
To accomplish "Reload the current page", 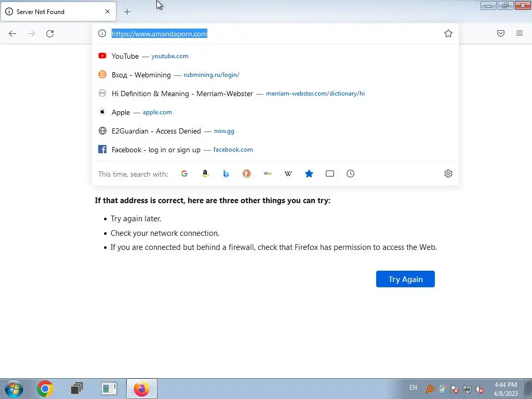I will point(50,34).
